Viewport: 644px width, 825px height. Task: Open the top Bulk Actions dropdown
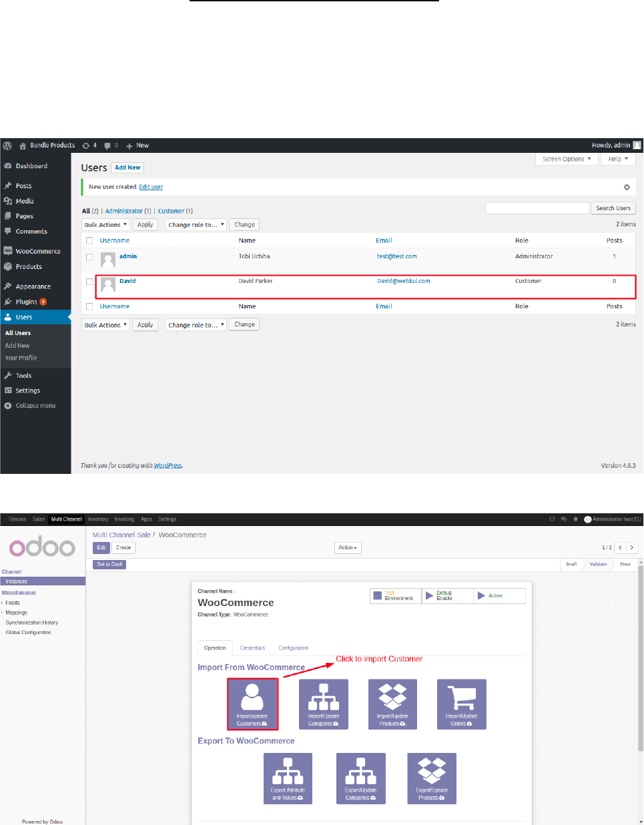point(105,225)
